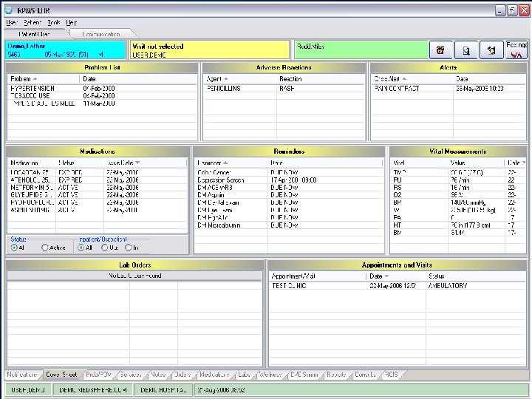Click the document with magnifier toolbar icon
This screenshot has height=399, width=532.
466,50
